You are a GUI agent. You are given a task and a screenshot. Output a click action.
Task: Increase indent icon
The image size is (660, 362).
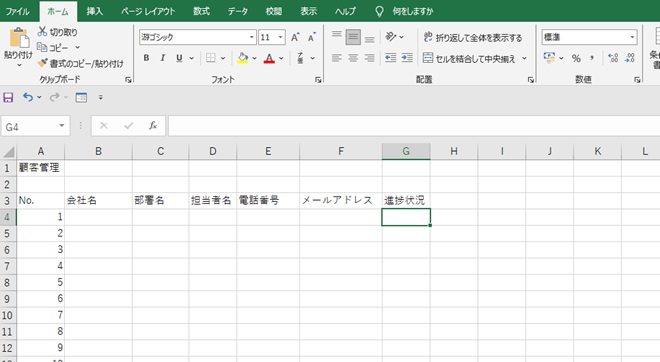(407, 58)
